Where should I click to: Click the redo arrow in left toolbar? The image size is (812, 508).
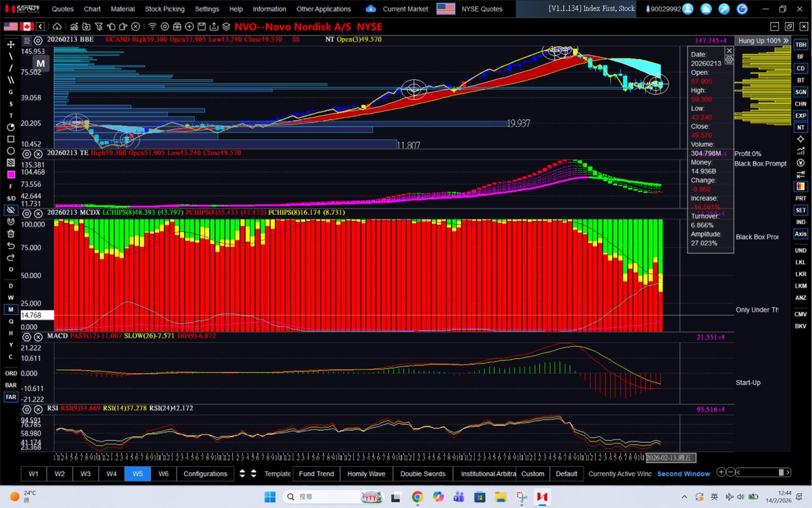pyautogui.click(x=11, y=257)
